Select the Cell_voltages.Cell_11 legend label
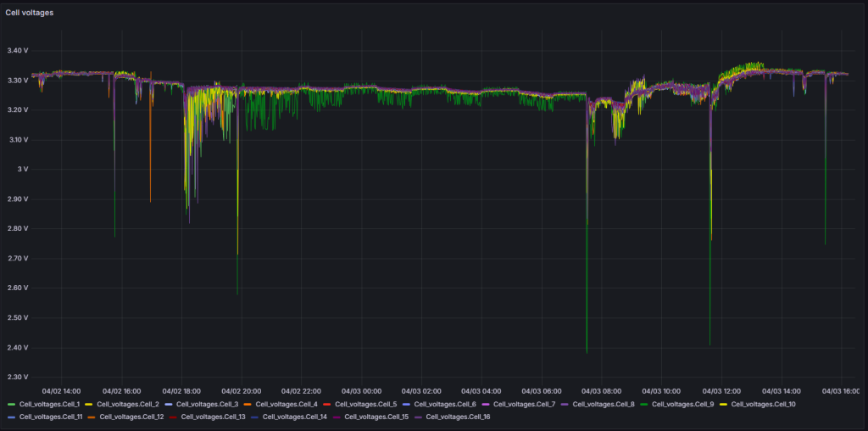The height and width of the screenshot is (431, 868). point(51,416)
